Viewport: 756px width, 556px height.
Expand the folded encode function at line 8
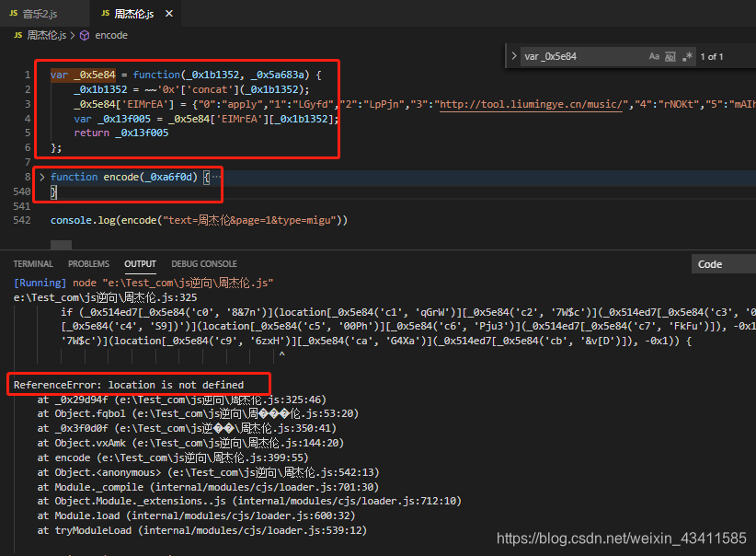[x=42, y=177]
